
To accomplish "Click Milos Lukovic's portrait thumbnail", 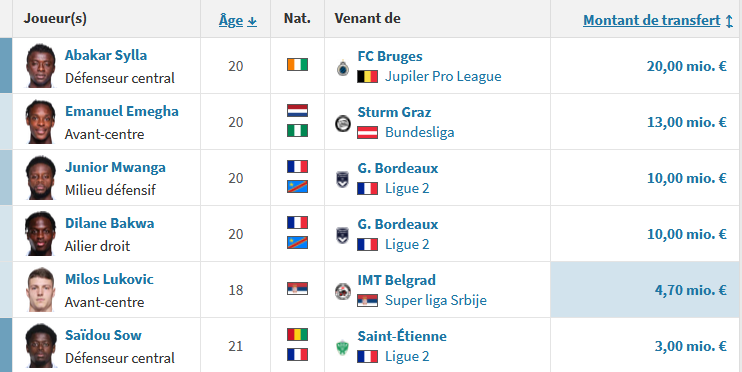I will (41, 290).
